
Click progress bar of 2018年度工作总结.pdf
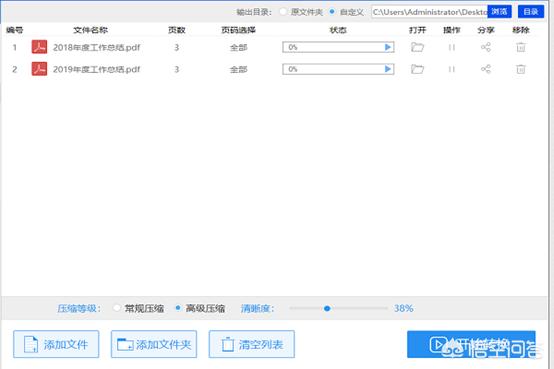pyautogui.click(x=338, y=47)
